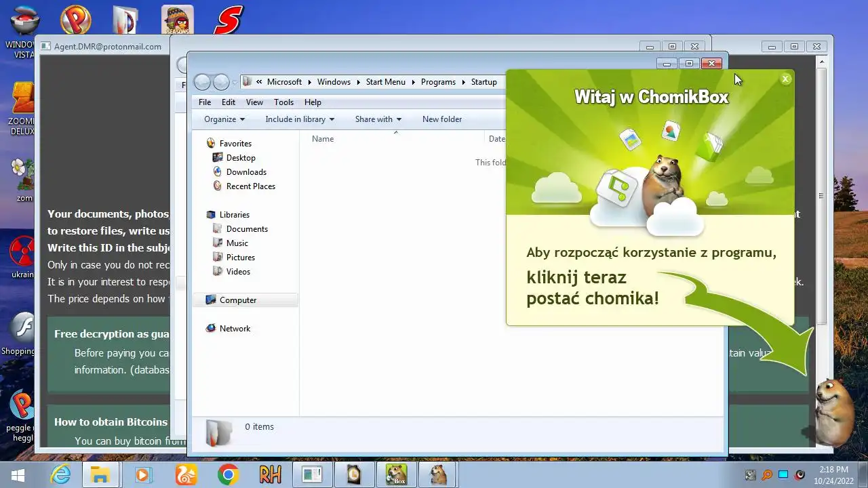Screen dimensions: 868x488
Task: Click the blue monitor tray icon
Action: (x=783, y=475)
